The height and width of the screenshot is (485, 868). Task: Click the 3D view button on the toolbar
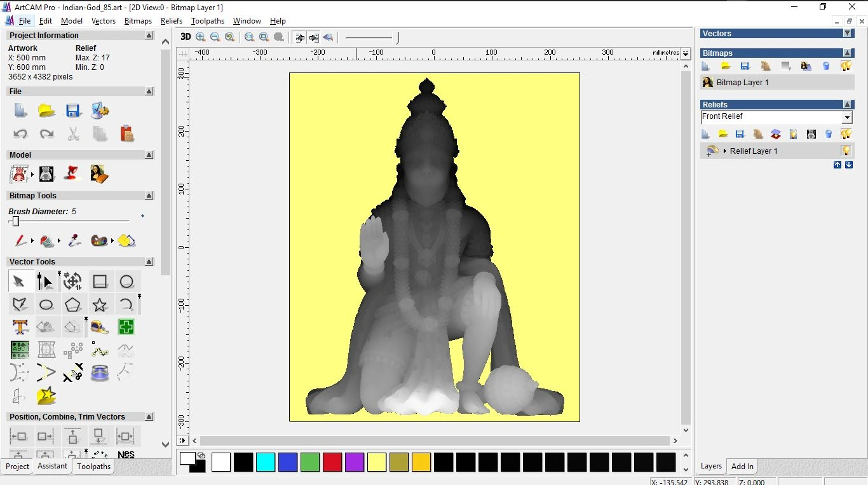[185, 37]
